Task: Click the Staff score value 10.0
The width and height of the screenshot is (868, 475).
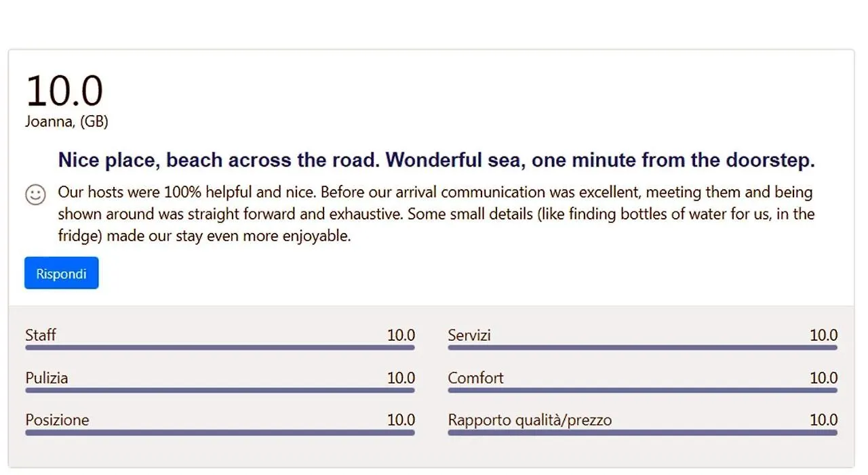Action: pyautogui.click(x=401, y=335)
